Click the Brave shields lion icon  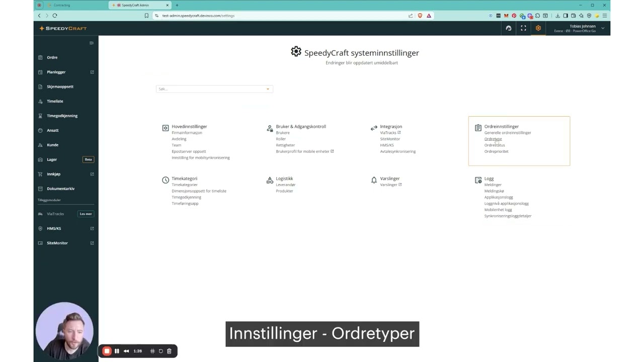click(420, 16)
